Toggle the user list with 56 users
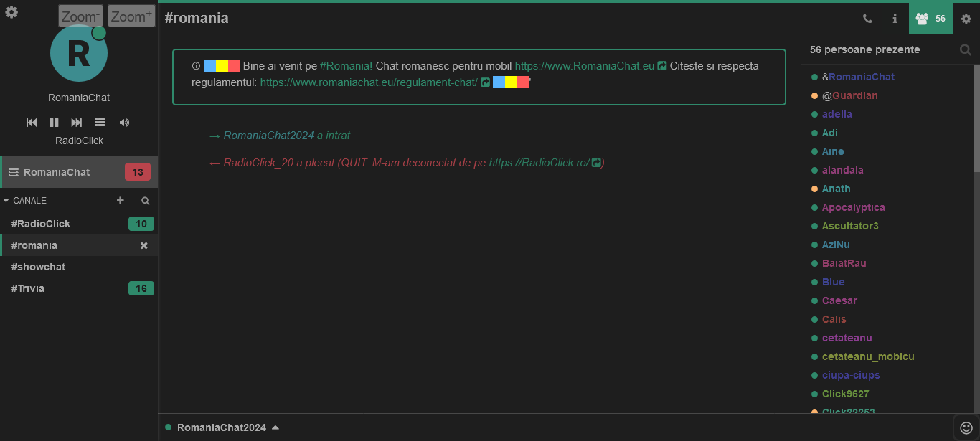Viewport: 980px width, 441px height. coord(930,19)
